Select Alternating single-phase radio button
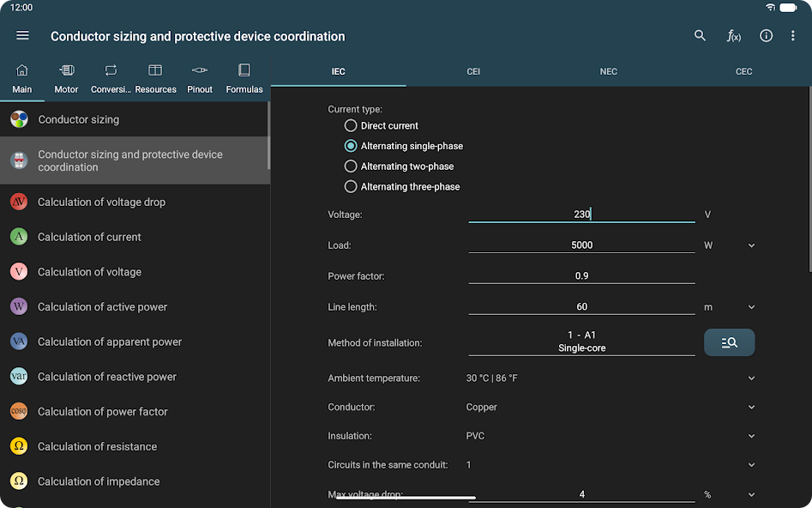Screen dimensions: 812x508 pos(351,146)
